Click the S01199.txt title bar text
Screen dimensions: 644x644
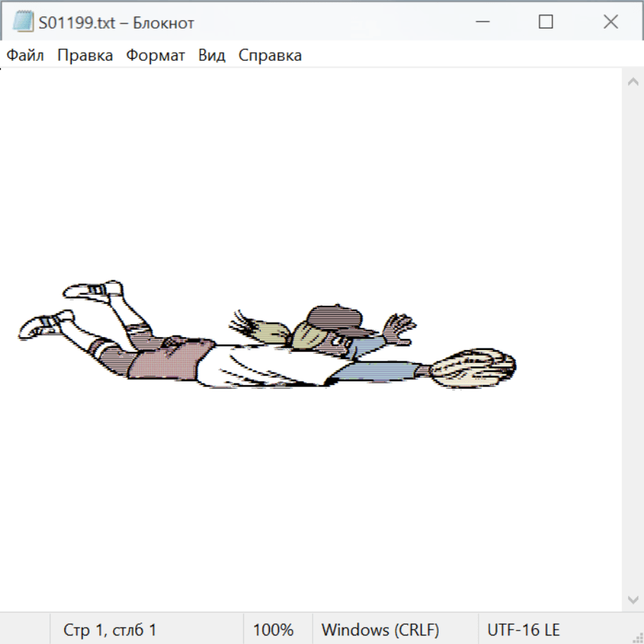click(116, 23)
